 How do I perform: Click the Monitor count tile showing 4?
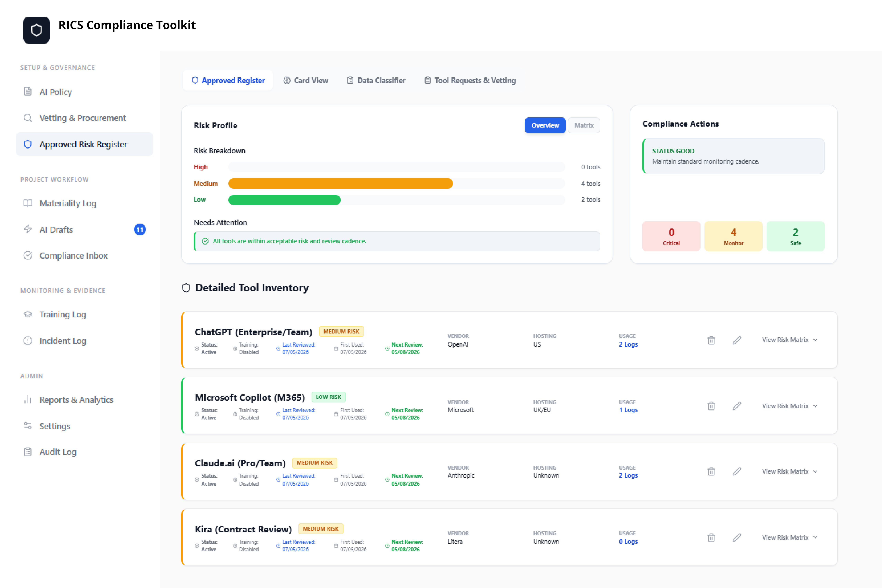click(x=733, y=236)
